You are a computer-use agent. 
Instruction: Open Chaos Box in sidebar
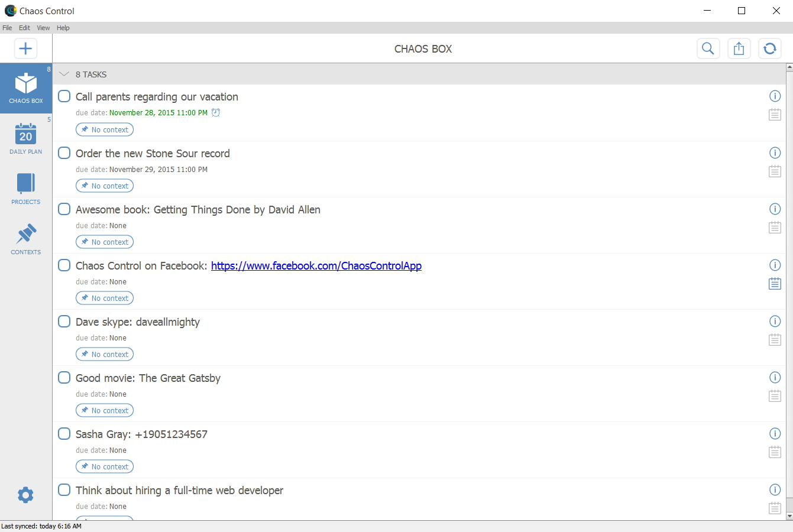(x=26, y=88)
